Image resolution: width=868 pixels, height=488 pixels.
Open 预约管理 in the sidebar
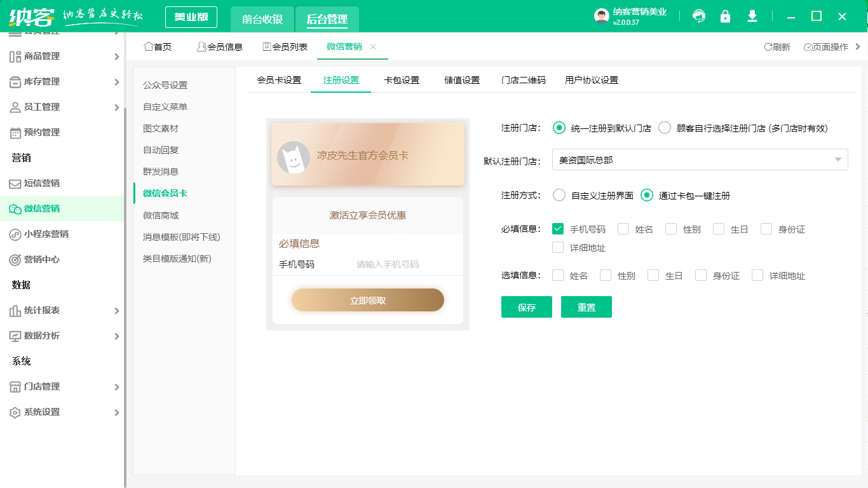[x=42, y=132]
